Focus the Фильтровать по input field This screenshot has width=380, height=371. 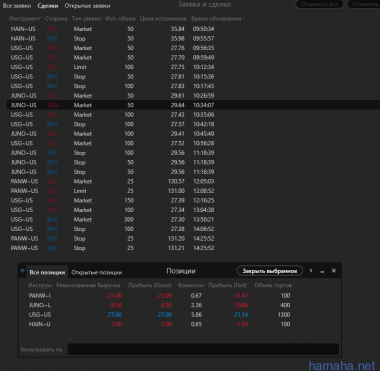(203, 349)
